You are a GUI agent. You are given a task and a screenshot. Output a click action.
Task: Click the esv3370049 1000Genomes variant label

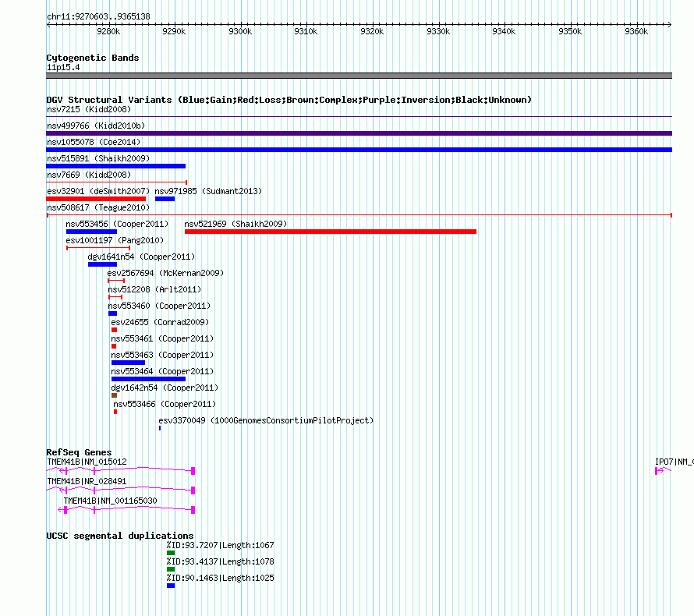tap(266, 420)
